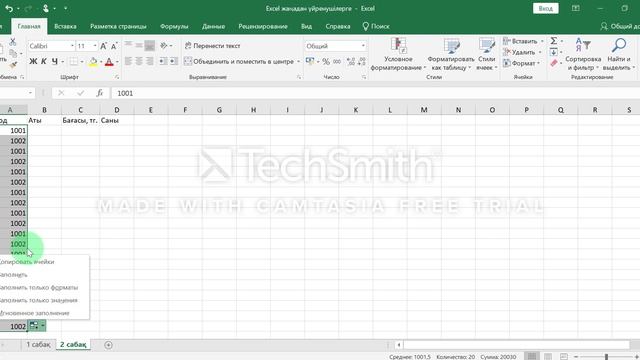Align text to middle of cell
This screenshot has height=360, width=640.
tap(139, 45)
